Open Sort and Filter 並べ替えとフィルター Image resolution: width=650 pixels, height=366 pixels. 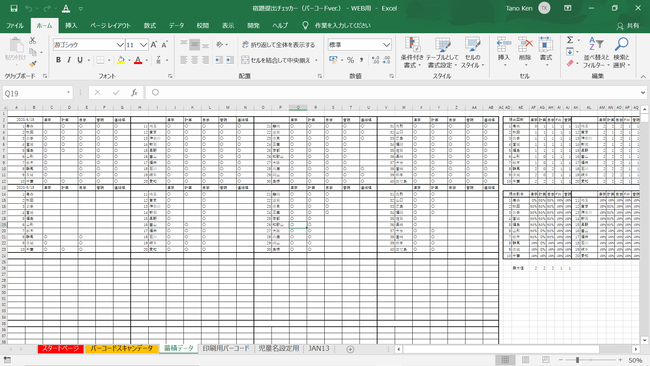(596, 53)
